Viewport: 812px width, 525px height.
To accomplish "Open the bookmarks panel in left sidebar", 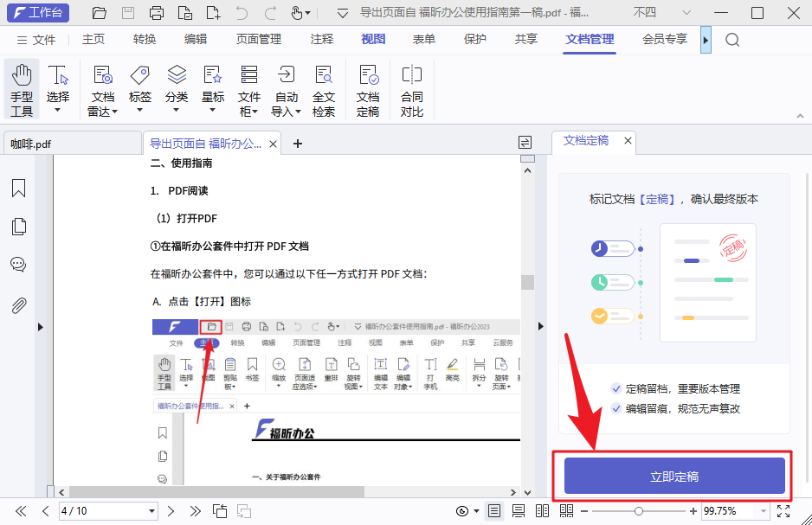I will [18, 188].
